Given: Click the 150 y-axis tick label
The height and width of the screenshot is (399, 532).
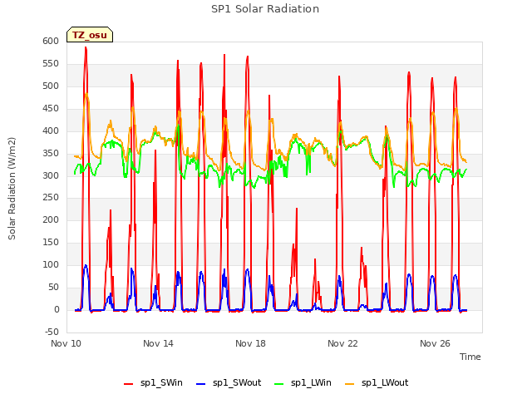Looking at the screenshot, I should click(51, 242).
